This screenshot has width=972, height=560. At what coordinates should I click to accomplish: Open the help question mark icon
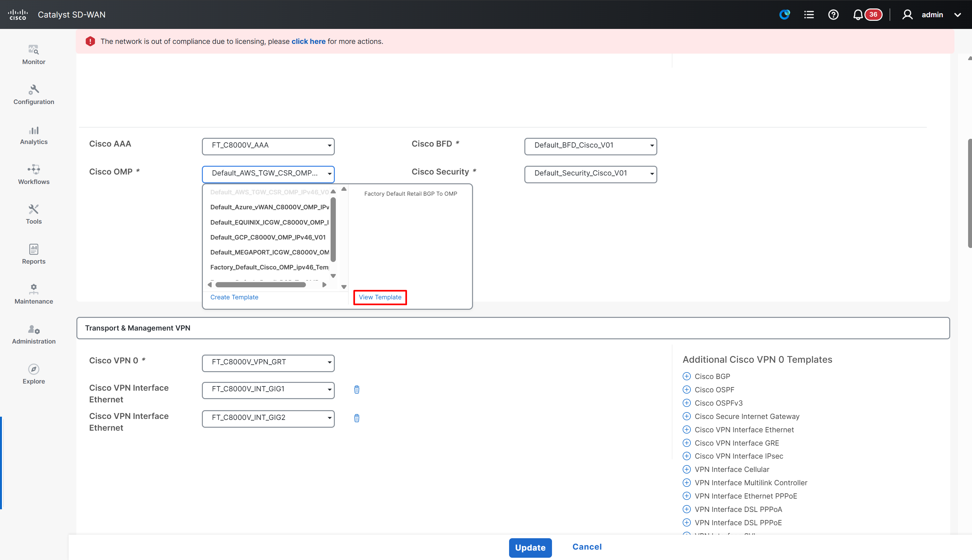pos(833,15)
